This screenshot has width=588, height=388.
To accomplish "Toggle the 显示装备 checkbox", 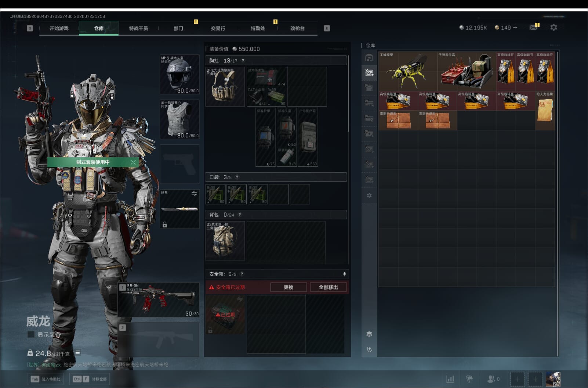I will click(x=31, y=334).
